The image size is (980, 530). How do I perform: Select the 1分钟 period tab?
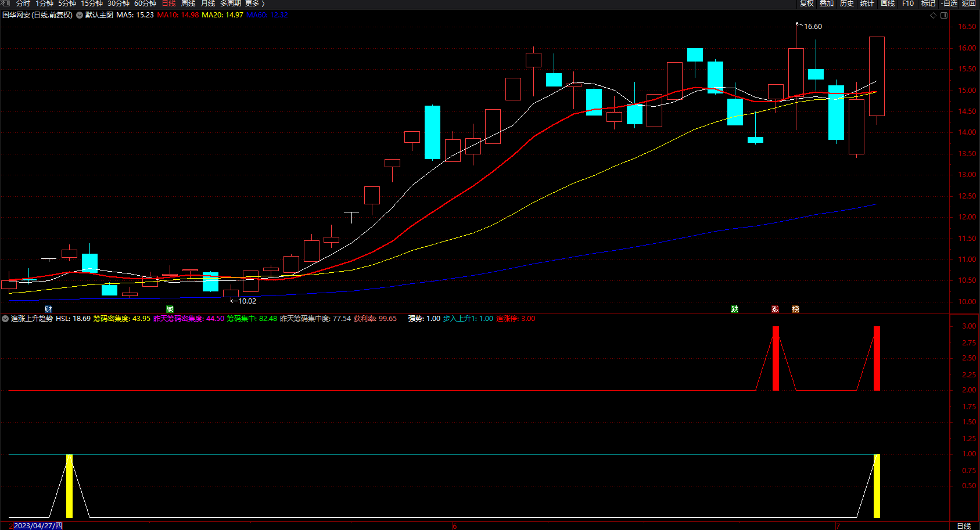pos(44,3)
